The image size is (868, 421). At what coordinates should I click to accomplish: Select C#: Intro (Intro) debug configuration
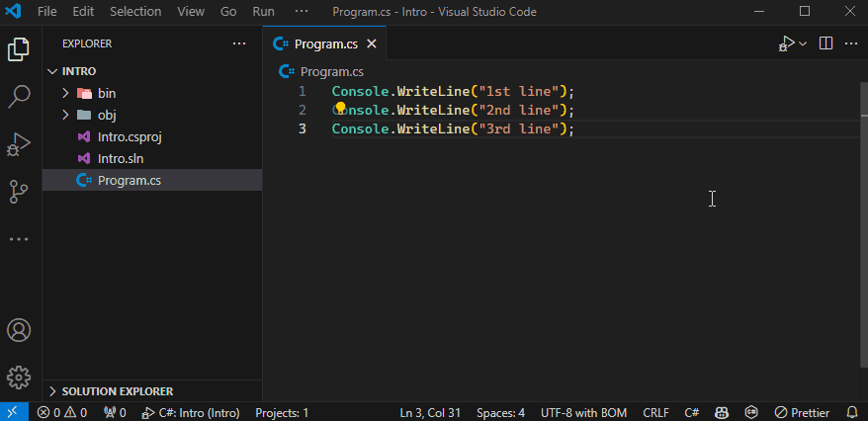[191, 413]
